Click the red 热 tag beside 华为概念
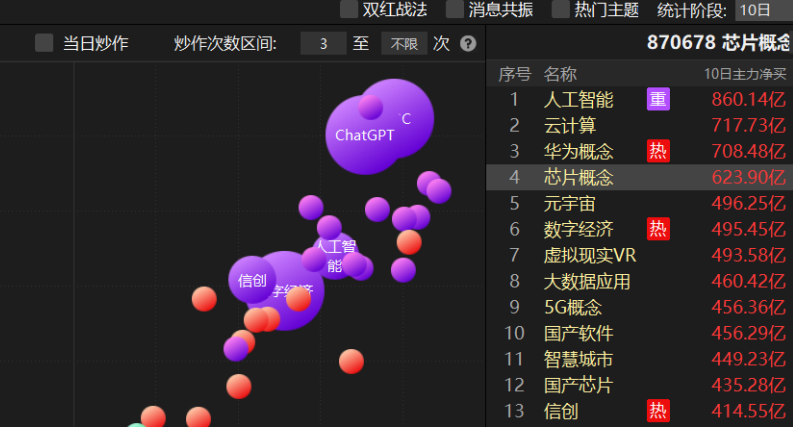Image resolution: width=793 pixels, height=427 pixels. coord(658,151)
